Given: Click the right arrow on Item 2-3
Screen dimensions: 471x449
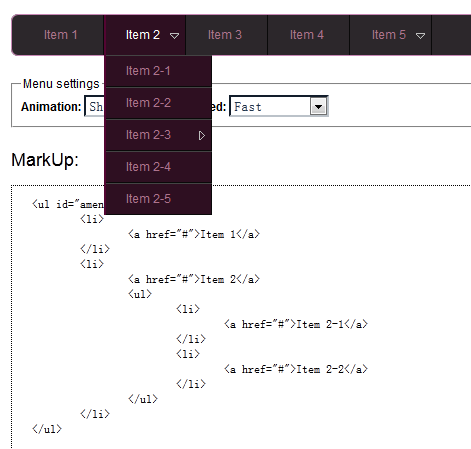Looking at the screenshot, I should [202, 136].
